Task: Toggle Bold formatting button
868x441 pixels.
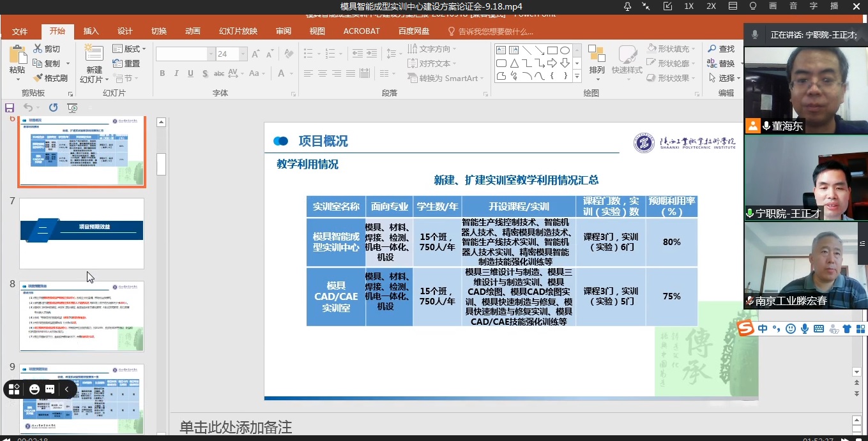Action: [162, 73]
